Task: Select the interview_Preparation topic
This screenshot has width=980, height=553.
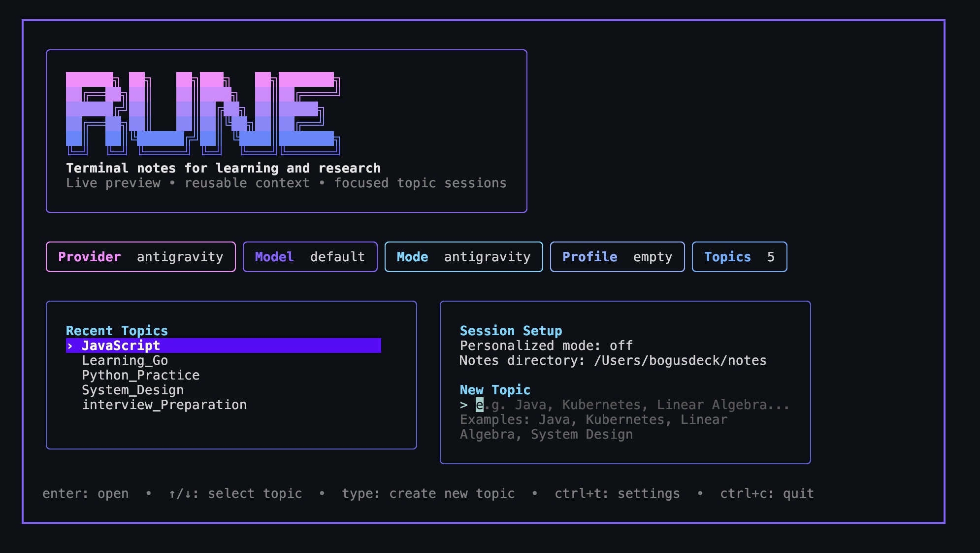Action: [164, 405]
